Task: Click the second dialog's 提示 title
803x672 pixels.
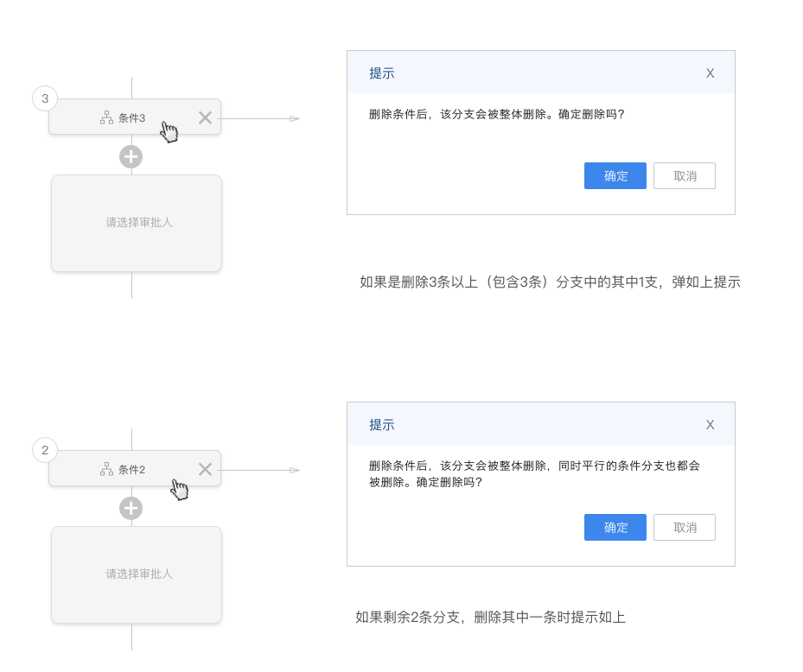Action: click(x=382, y=425)
